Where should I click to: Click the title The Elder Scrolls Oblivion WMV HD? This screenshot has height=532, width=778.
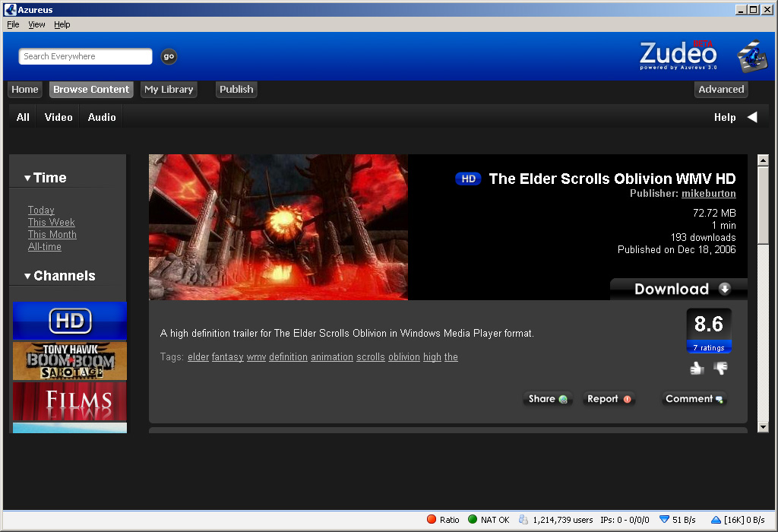pyautogui.click(x=612, y=179)
